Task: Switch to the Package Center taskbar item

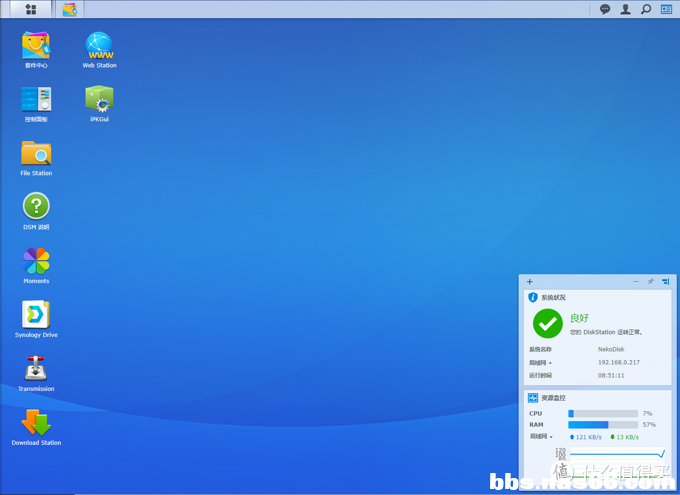Action: 69,9
